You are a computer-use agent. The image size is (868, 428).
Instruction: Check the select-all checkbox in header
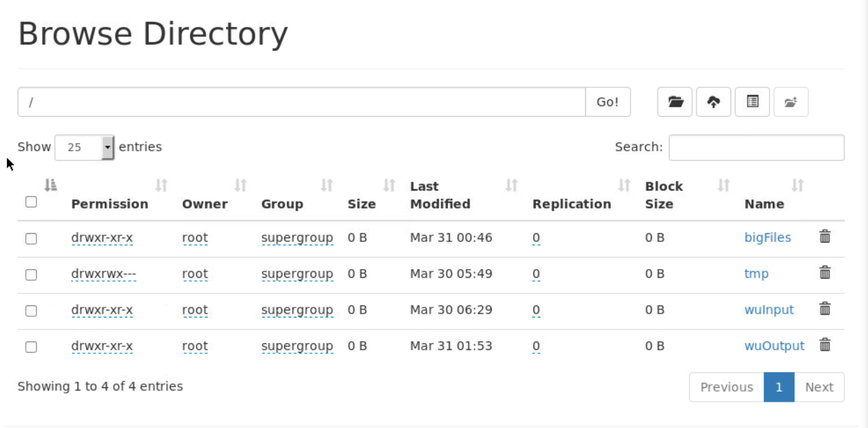click(x=31, y=202)
